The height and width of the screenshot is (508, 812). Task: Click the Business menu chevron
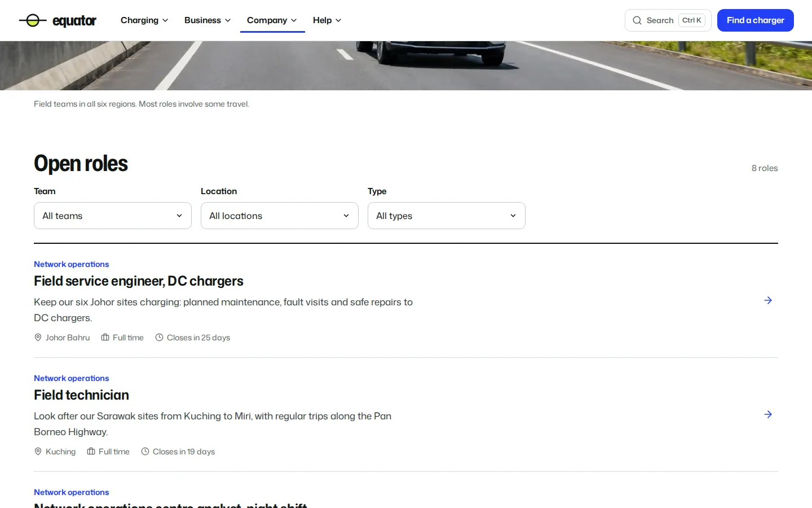point(228,20)
